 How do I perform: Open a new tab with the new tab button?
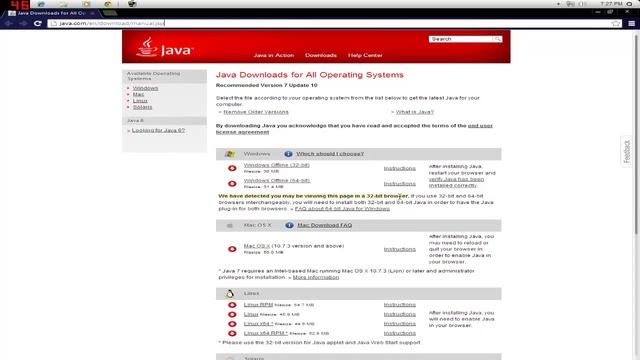click(x=110, y=13)
